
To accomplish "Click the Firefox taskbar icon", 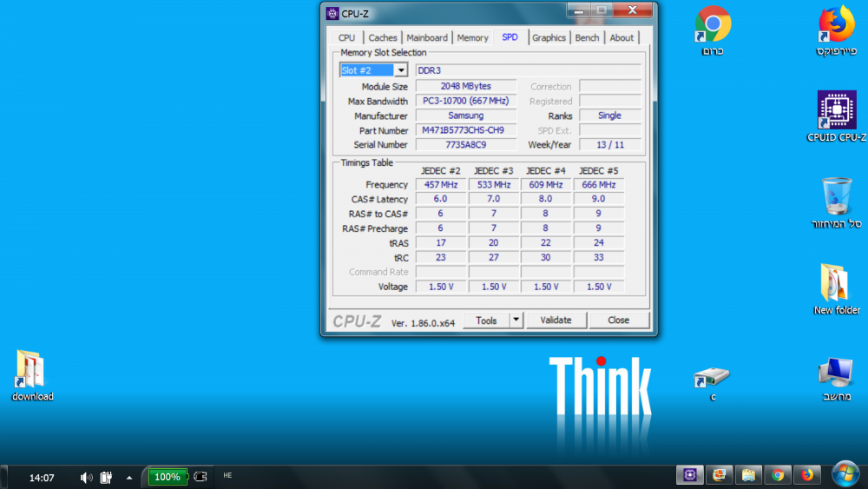I will [807, 474].
